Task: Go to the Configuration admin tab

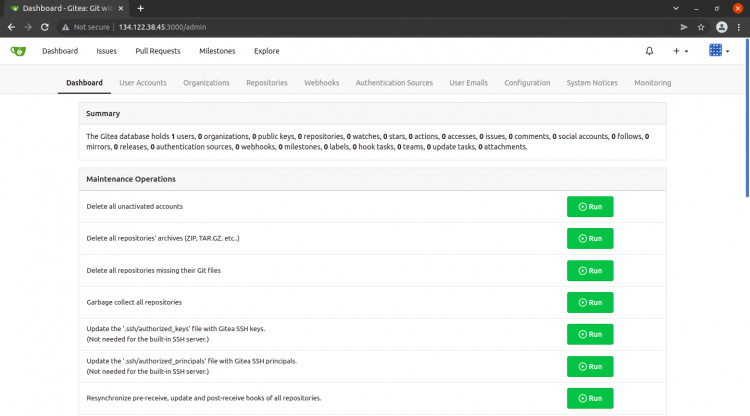Action: pyautogui.click(x=527, y=83)
